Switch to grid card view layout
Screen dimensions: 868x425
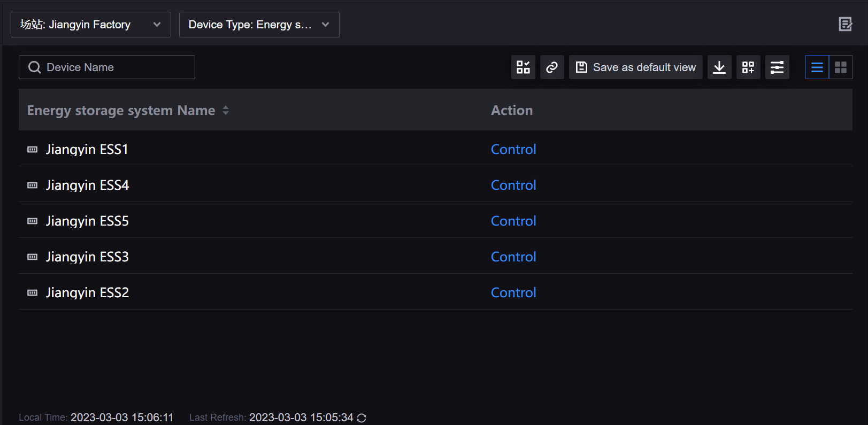(841, 67)
